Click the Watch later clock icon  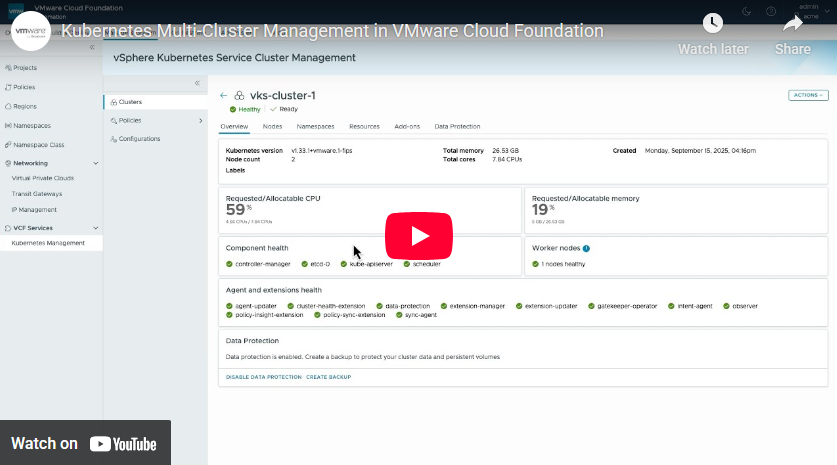pyautogui.click(x=713, y=23)
